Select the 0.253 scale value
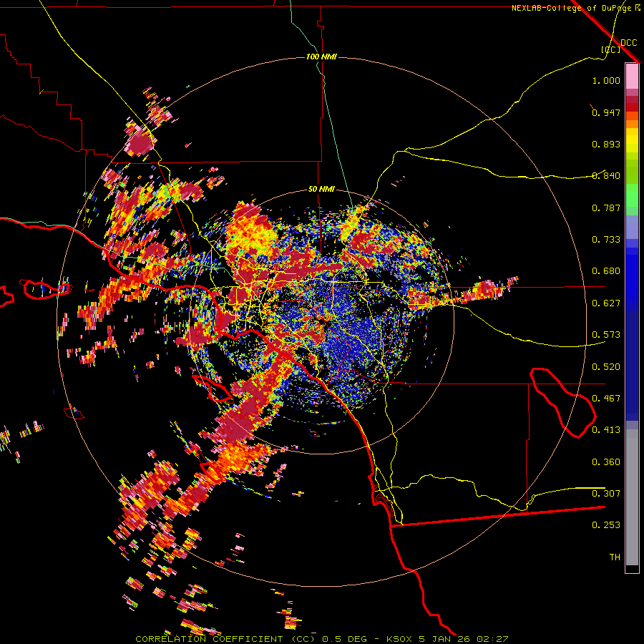Screen dimensions: 644x644 point(606,525)
